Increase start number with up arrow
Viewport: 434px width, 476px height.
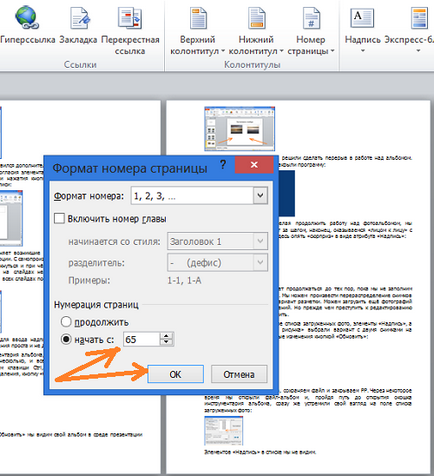[x=166, y=336]
